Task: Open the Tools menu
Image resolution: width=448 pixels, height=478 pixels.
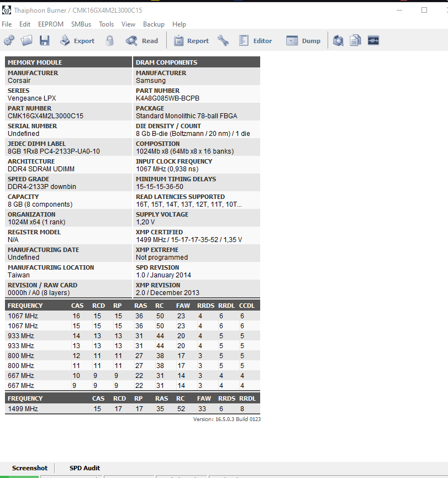Action: coord(107,24)
